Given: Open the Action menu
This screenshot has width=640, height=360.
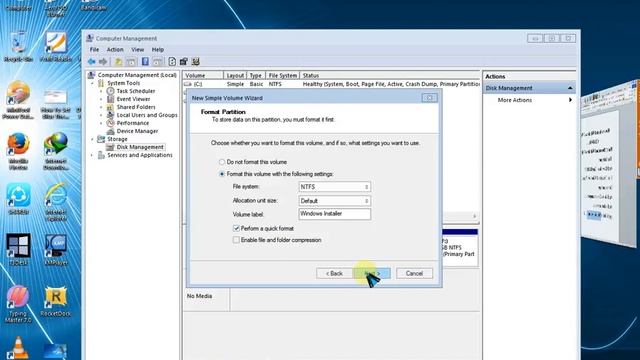Looking at the screenshot, I should tap(115, 49).
